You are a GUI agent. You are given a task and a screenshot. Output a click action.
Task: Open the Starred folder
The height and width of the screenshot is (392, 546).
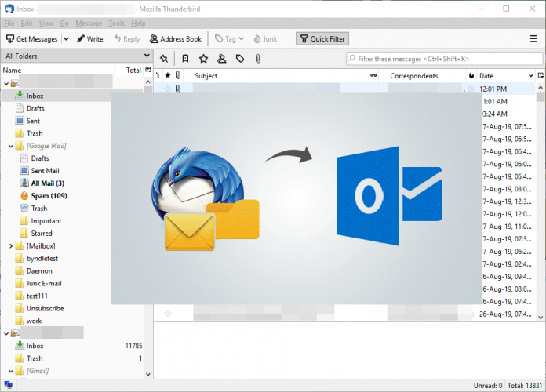click(42, 234)
